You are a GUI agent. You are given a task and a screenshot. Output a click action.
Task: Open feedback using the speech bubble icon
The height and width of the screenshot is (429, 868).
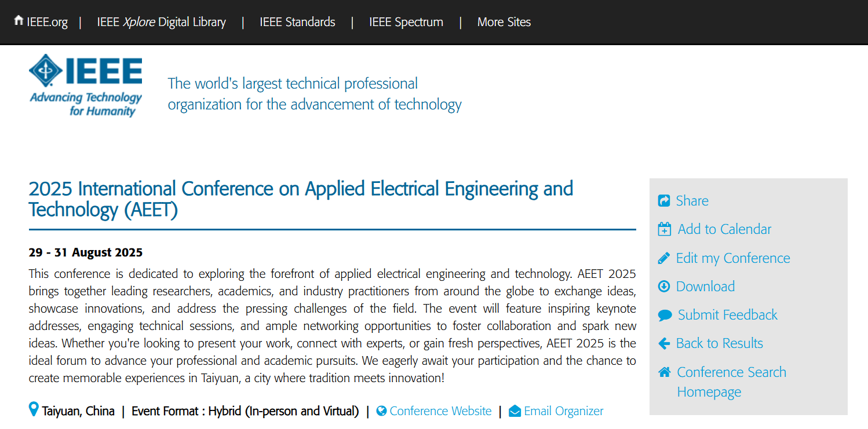664,314
